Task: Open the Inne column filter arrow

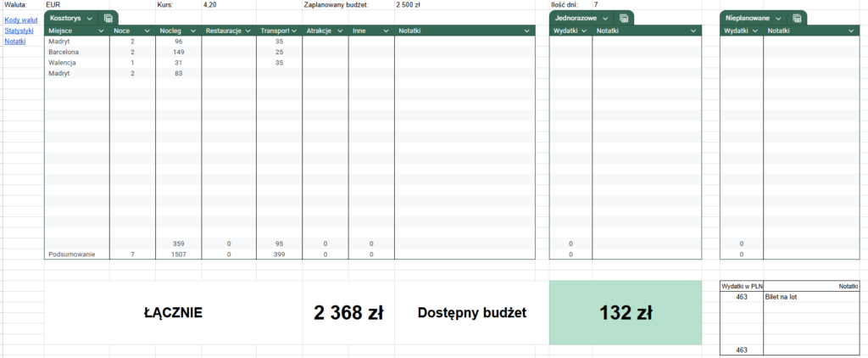Action: pyautogui.click(x=386, y=31)
